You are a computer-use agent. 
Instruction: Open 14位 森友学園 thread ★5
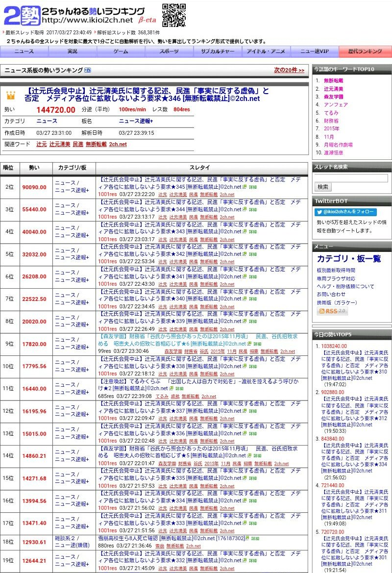[x=197, y=452]
